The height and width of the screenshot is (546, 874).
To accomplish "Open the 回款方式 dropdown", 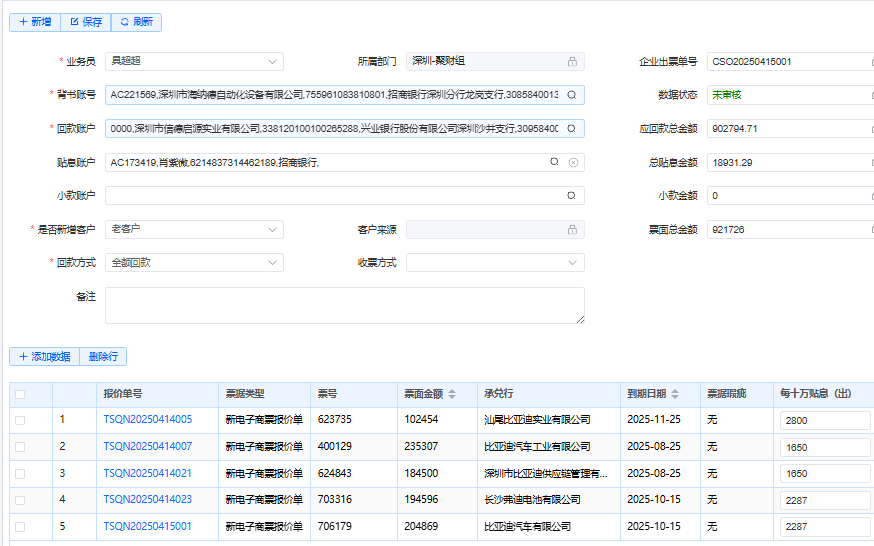I will 194,262.
